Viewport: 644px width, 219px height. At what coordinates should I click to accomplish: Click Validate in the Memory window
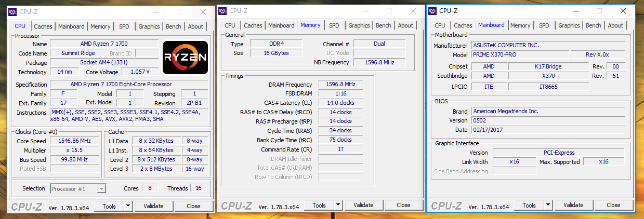(363, 205)
